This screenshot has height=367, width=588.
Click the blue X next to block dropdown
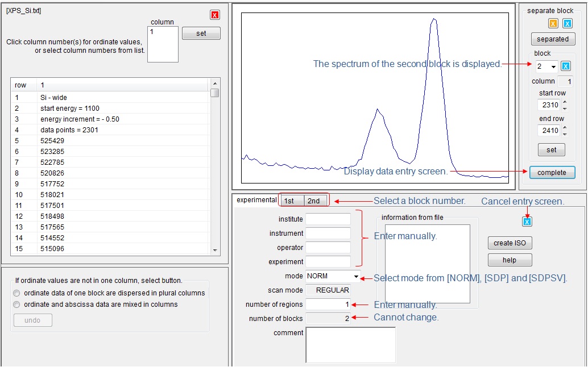point(566,66)
